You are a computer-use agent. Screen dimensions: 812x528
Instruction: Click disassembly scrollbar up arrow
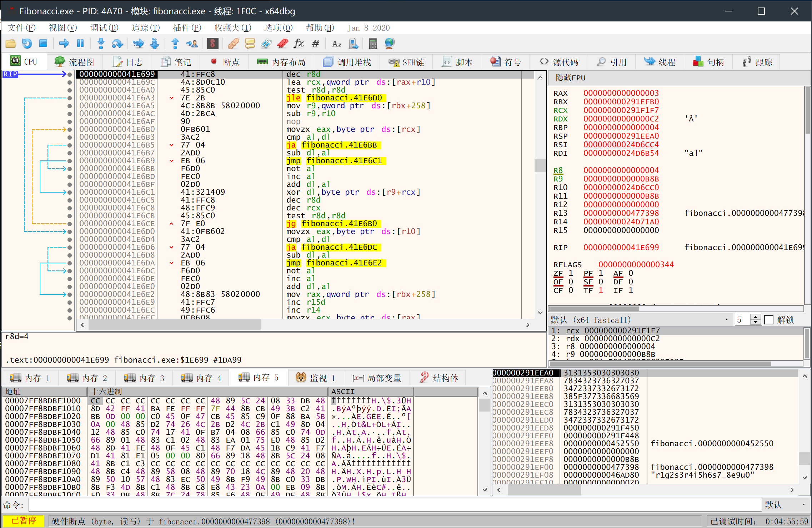[x=540, y=77]
